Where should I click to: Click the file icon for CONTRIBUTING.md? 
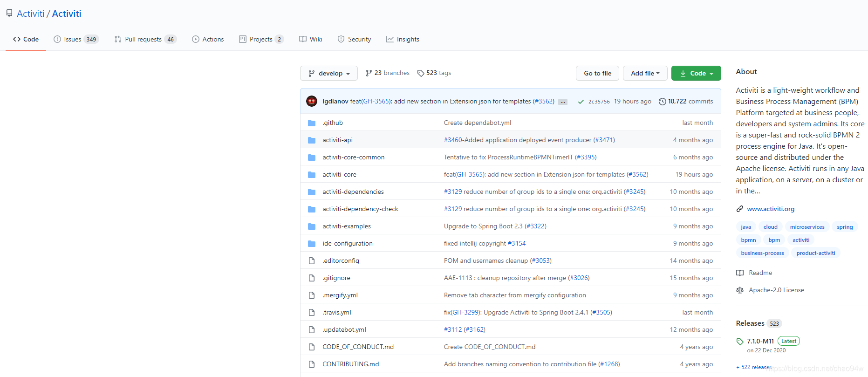click(x=312, y=364)
